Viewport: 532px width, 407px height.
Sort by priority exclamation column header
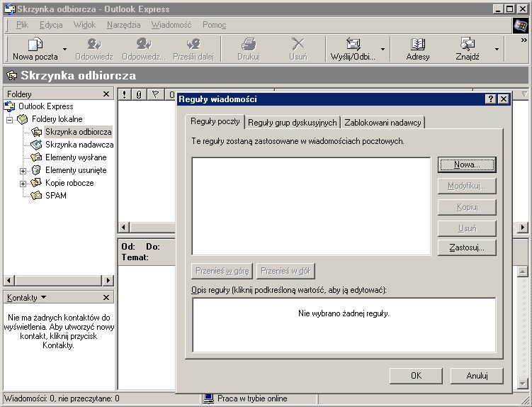[x=125, y=94]
